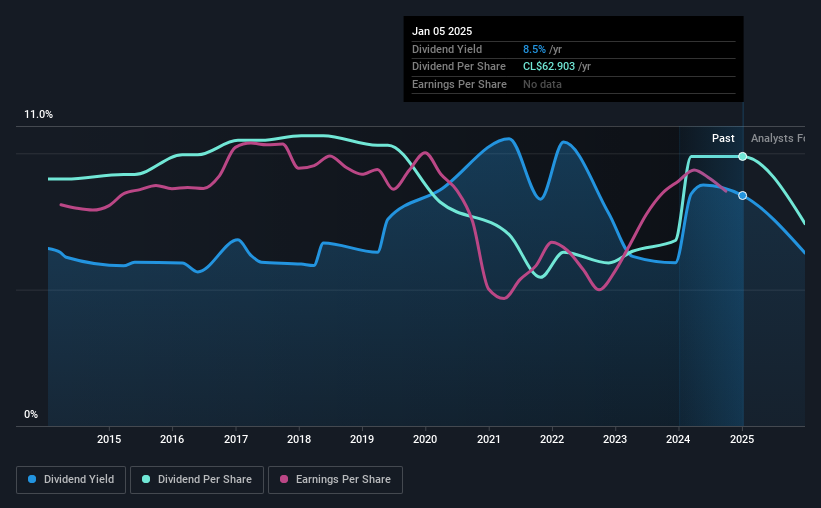Click the 2020 x-axis label

point(425,439)
